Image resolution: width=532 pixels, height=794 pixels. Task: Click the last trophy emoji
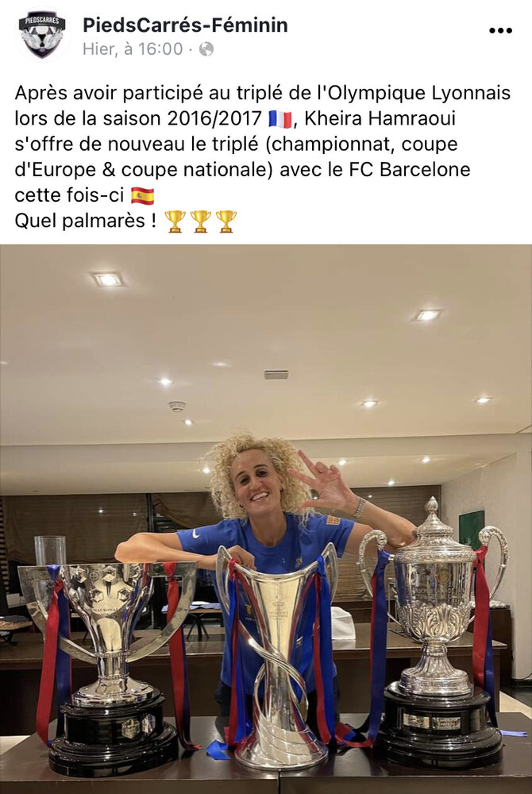(x=226, y=222)
